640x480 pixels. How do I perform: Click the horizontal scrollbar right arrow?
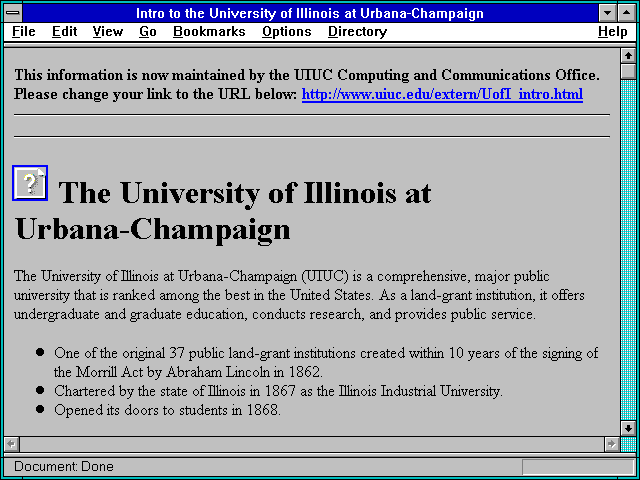click(x=611, y=444)
